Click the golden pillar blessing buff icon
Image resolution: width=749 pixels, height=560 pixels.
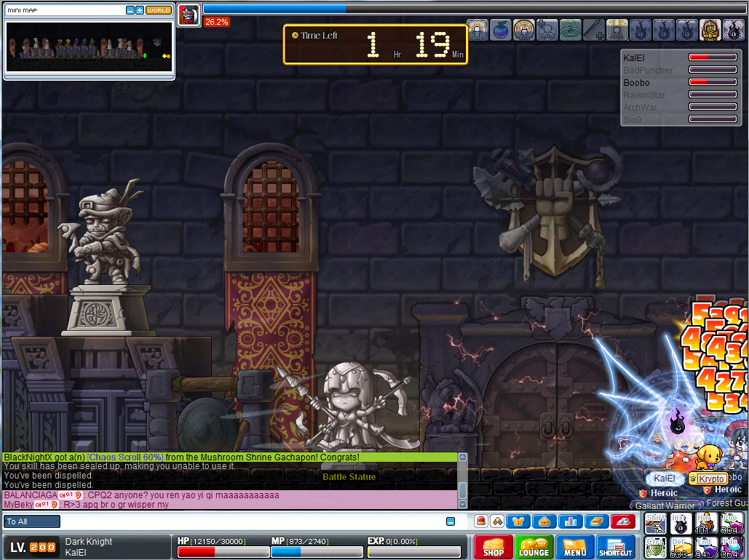click(617, 30)
